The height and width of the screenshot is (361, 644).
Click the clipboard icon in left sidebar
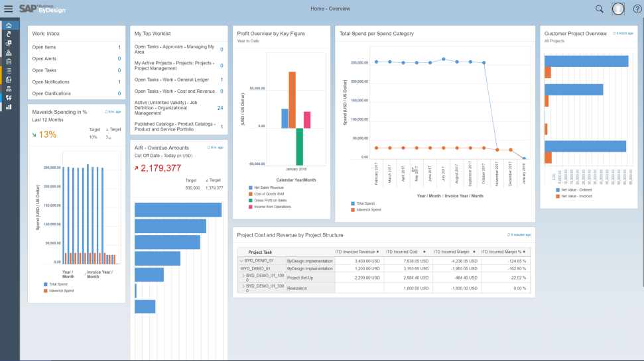click(9, 61)
